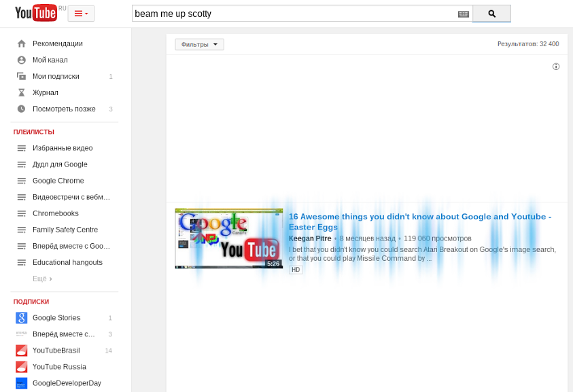Click the info icon below results count
Image resolution: width=573 pixels, height=392 pixels.
[556, 67]
